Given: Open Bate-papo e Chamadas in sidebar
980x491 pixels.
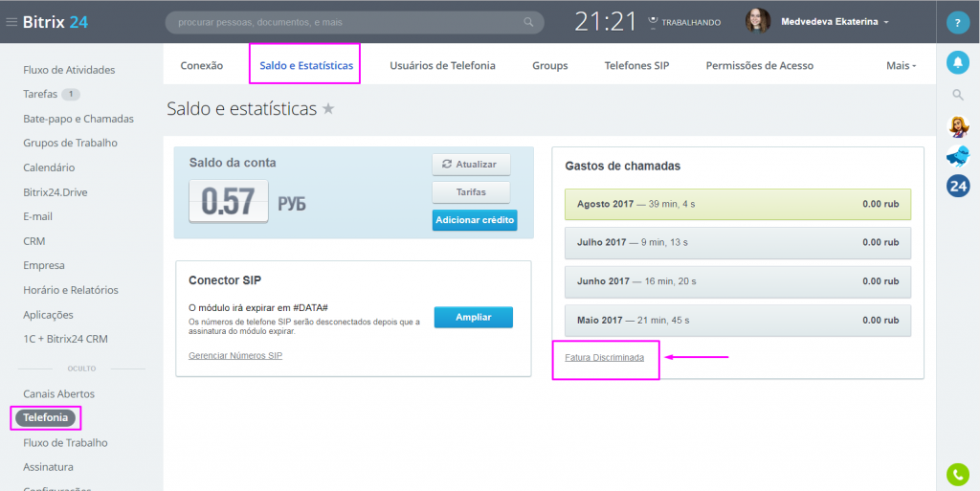Looking at the screenshot, I should [x=78, y=119].
